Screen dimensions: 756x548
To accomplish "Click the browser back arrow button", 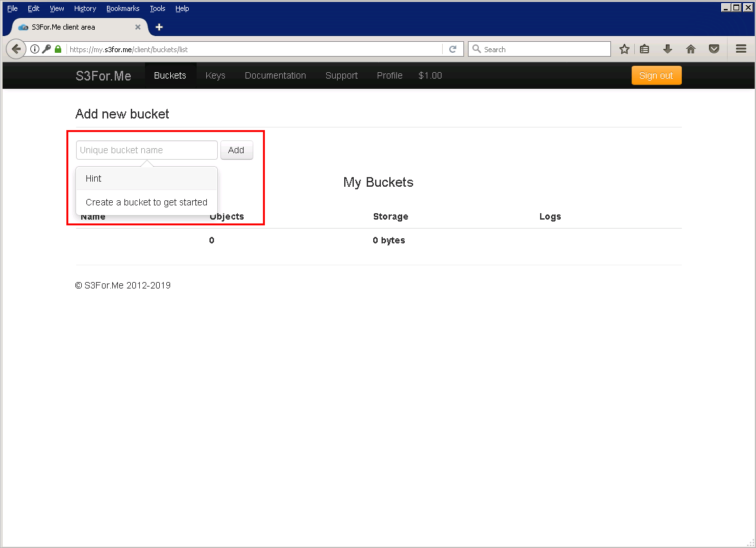I will tap(16, 49).
